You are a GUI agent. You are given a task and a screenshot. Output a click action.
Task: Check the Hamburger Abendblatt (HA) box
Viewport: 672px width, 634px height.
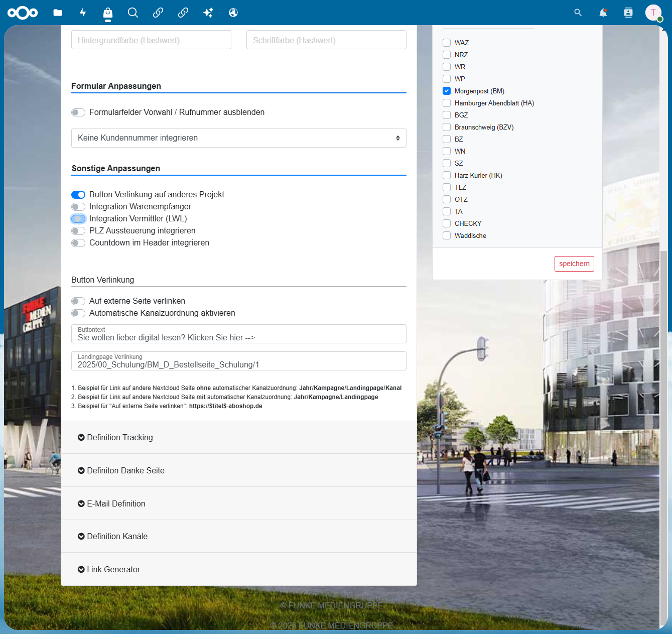[447, 103]
